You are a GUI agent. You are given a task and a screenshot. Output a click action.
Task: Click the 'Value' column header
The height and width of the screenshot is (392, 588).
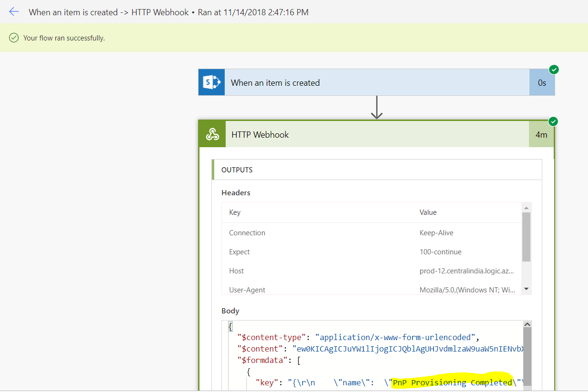(x=428, y=212)
